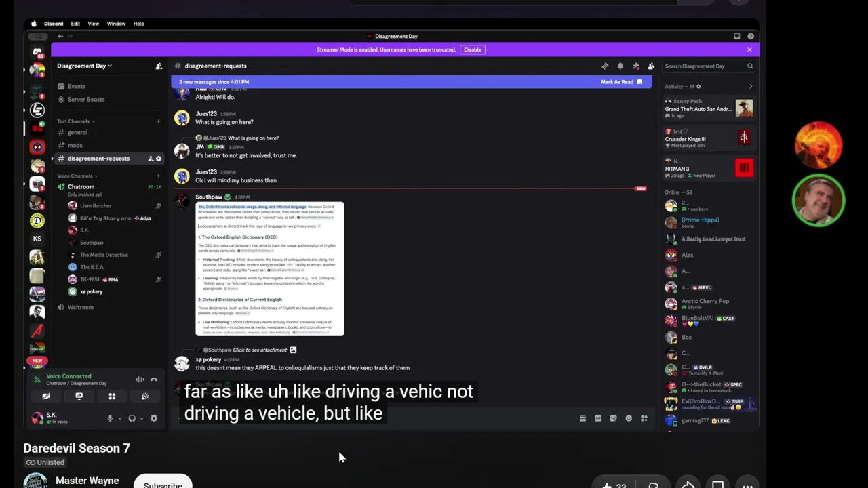This screenshot has height=488, width=868.
Task: Disconnect from voice call
Action: [x=154, y=380]
